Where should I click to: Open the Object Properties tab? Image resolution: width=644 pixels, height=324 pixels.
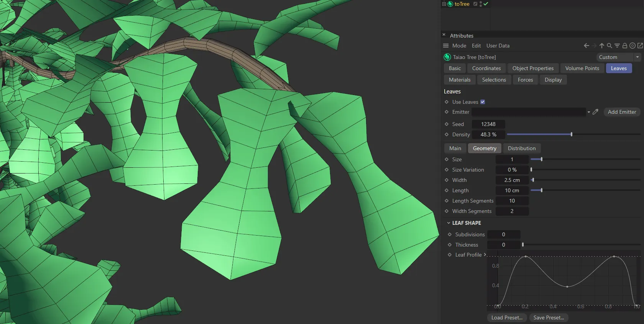[533, 68]
